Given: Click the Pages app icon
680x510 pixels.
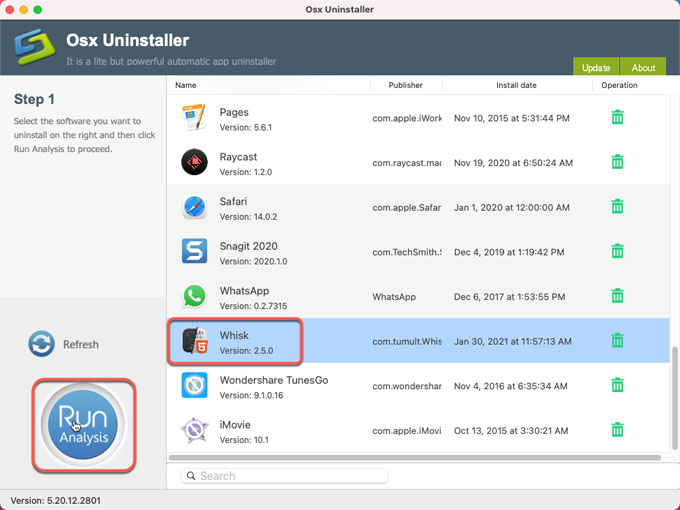Looking at the screenshot, I should click(194, 117).
